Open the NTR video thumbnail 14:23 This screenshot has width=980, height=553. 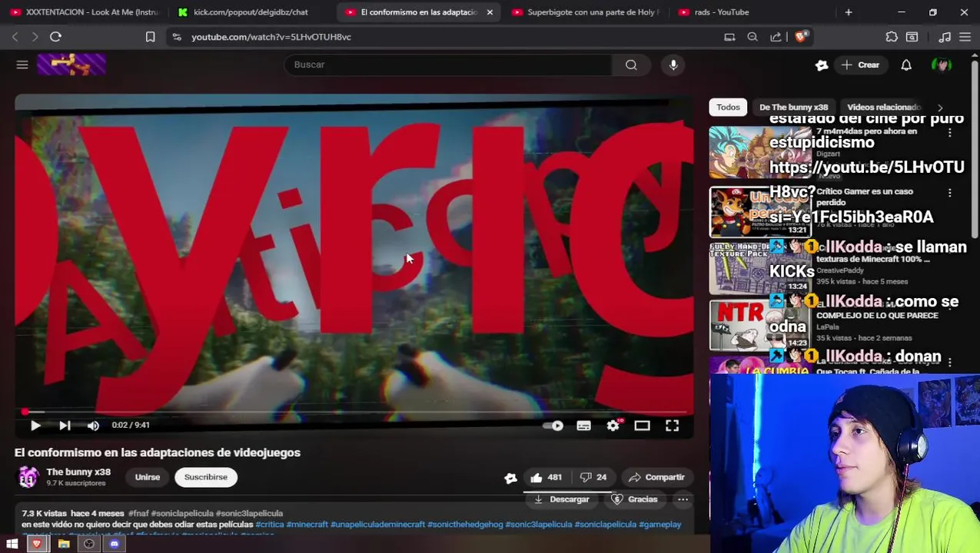(759, 324)
